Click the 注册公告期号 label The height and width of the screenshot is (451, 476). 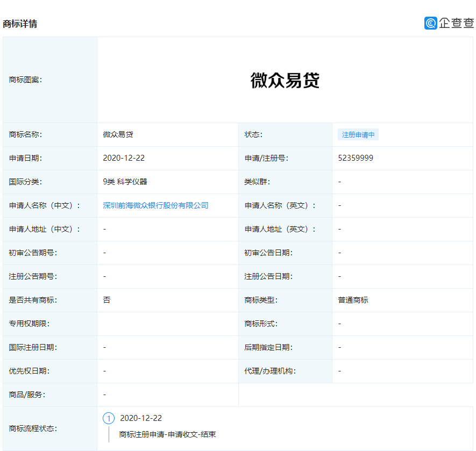33,276
